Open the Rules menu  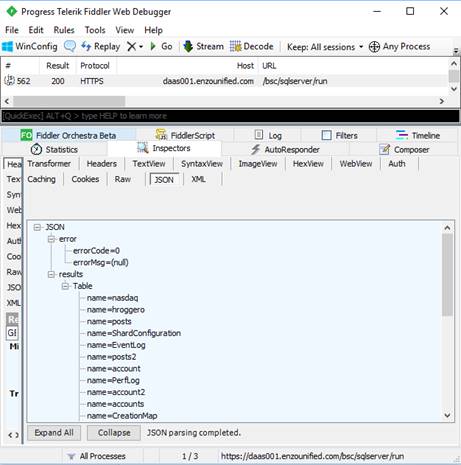[64, 30]
